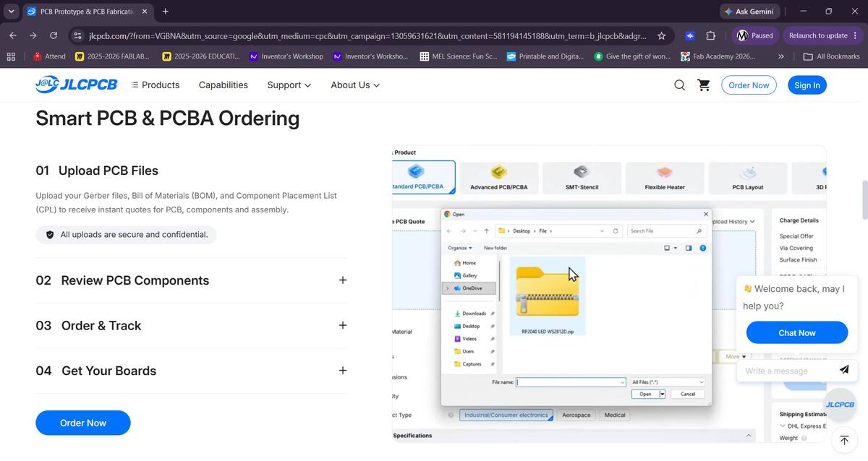Open the All Files type dropdown
The width and height of the screenshot is (868, 461).
668,382
